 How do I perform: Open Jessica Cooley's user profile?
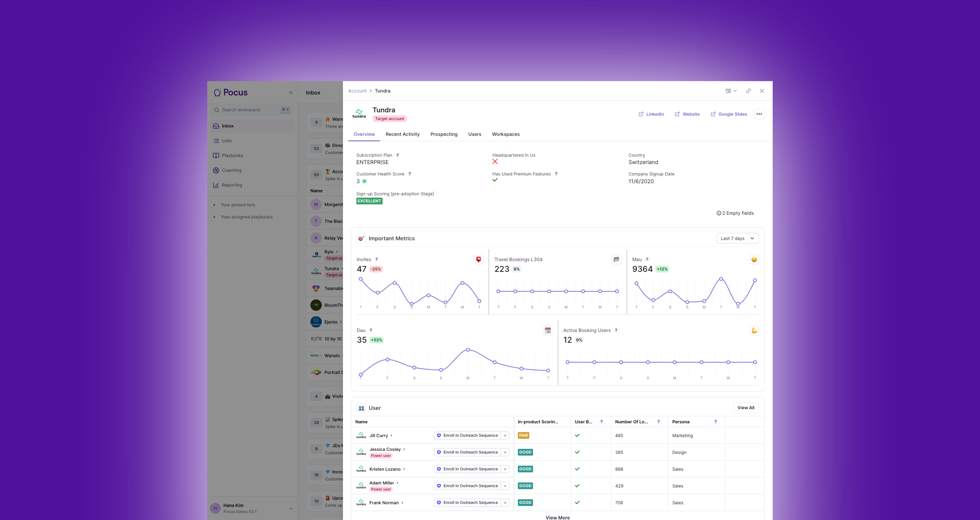(385, 449)
